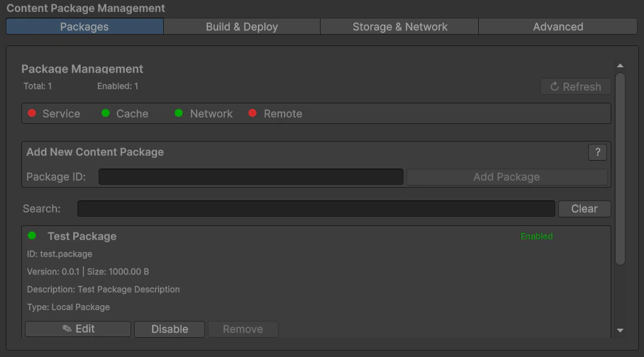
Task: Click the Remote status label
Action: pyautogui.click(x=283, y=113)
